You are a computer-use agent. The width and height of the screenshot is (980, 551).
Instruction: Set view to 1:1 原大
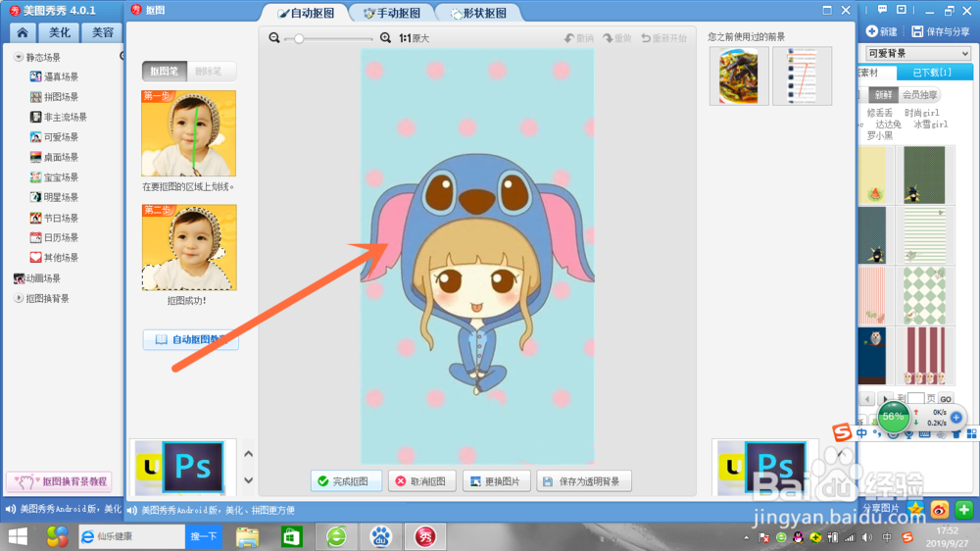tap(414, 39)
